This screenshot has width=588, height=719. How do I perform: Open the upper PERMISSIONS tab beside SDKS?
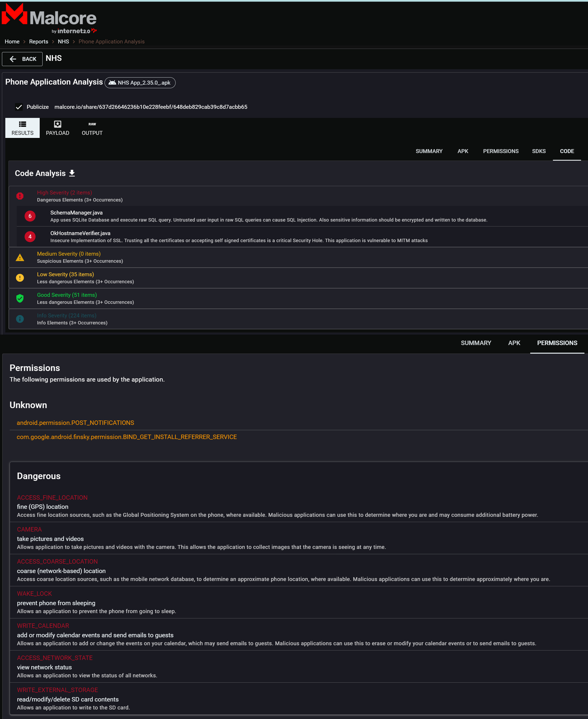[x=501, y=151]
